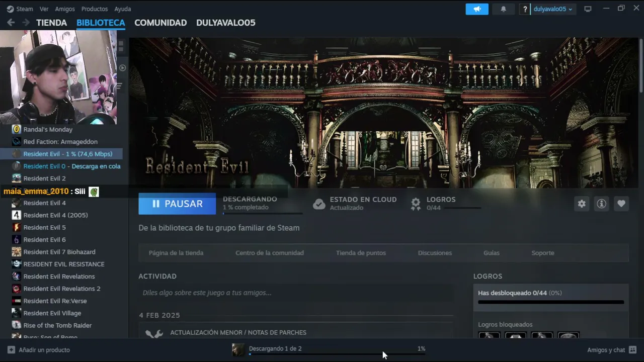Switch to the BIBLIOTECA tab

tap(101, 23)
